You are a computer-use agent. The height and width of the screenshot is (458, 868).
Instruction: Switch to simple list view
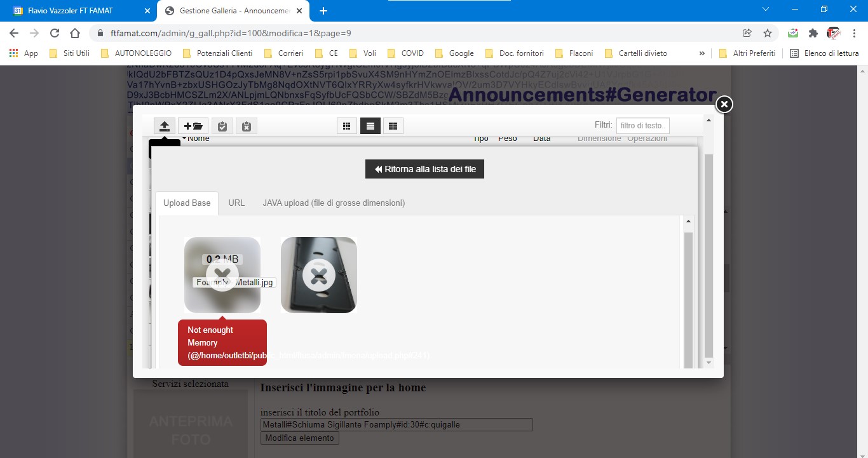tap(370, 126)
